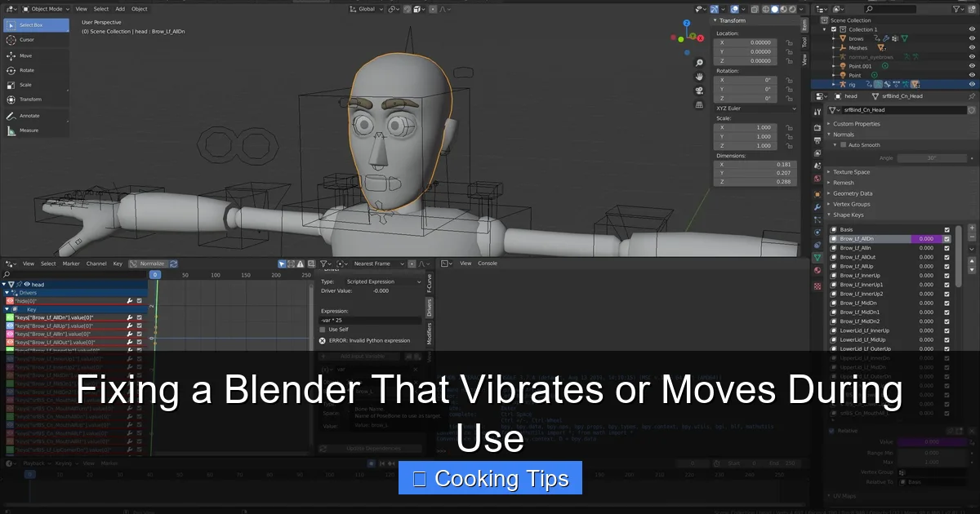This screenshot has width=980, height=514.
Task: Open the Add menu in viewport header
Action: click(120, 9)
